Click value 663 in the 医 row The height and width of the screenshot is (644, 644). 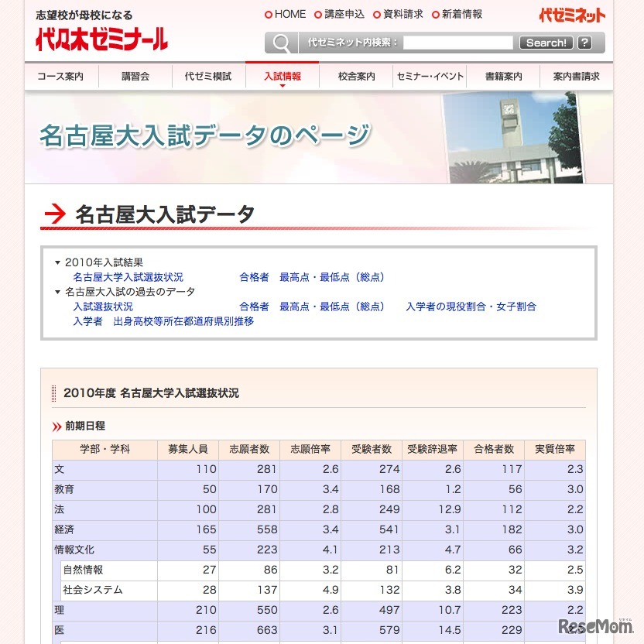coord(267,630)
